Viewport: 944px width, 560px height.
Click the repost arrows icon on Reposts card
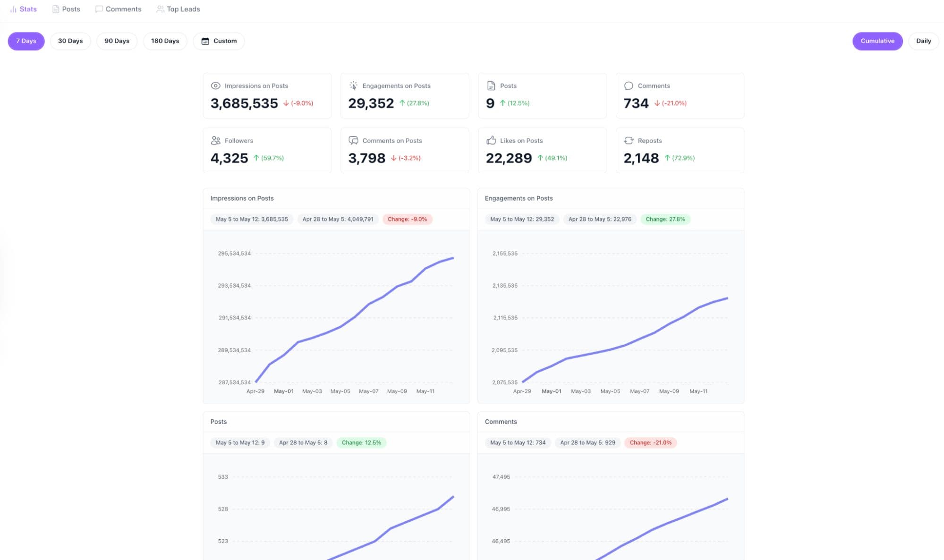coord(629,141)
